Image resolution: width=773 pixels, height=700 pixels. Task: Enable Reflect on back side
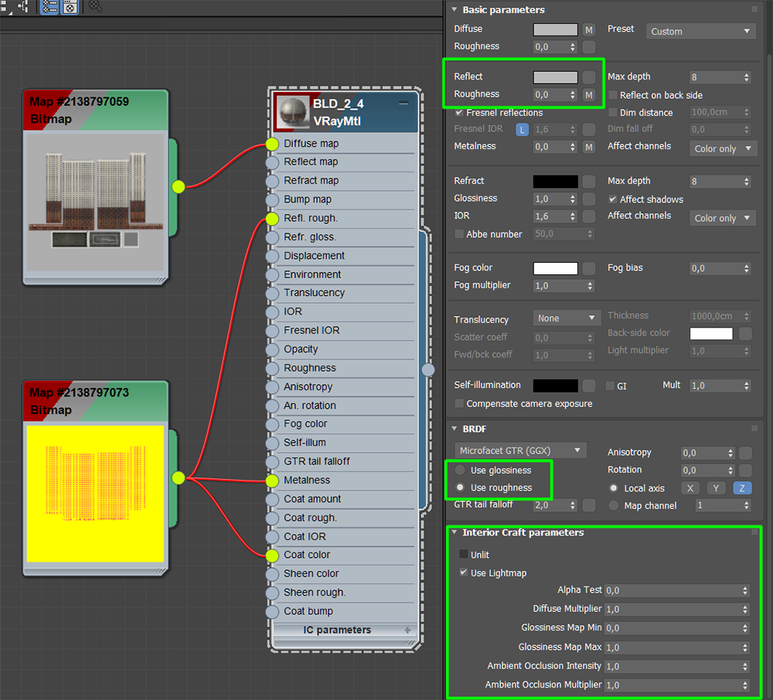(x=613, y=95)
